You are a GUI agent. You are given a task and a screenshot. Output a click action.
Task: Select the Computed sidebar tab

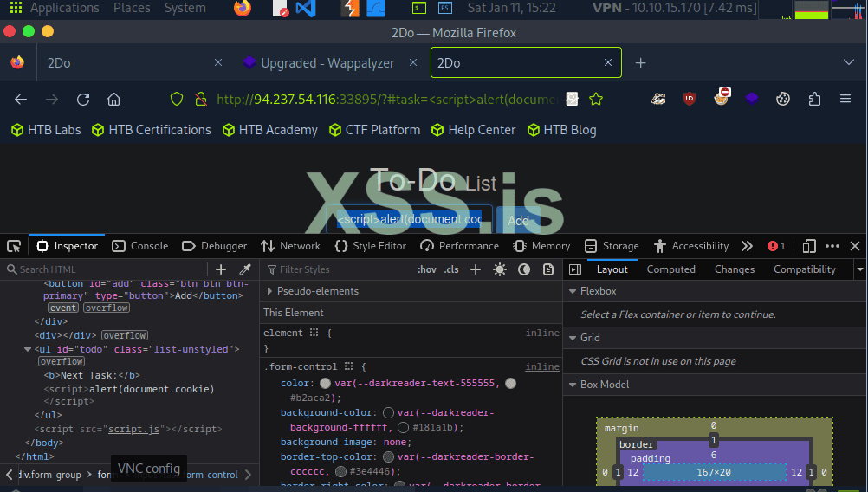pyautogui.click(x=671, y=269)
